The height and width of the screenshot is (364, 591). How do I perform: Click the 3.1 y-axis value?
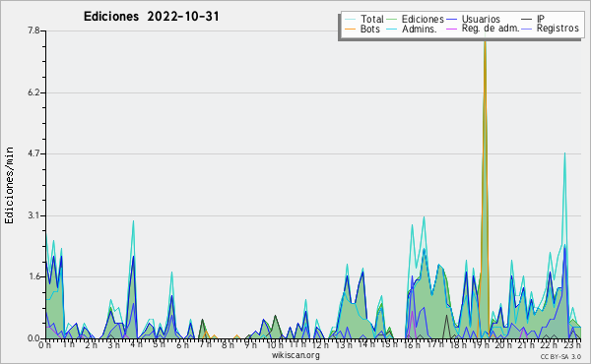(33, 215)
